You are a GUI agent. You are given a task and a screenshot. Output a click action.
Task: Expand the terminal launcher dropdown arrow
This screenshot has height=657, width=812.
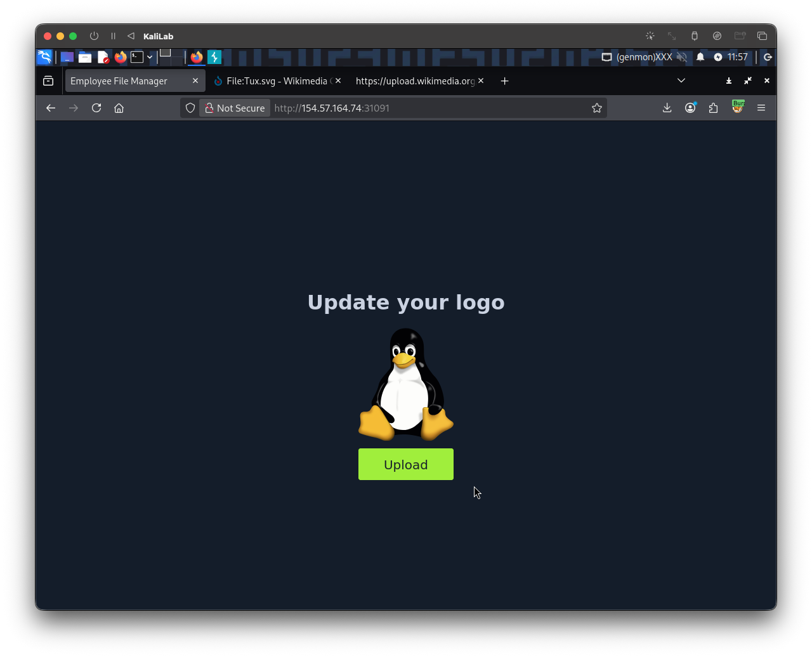(150, 57)
